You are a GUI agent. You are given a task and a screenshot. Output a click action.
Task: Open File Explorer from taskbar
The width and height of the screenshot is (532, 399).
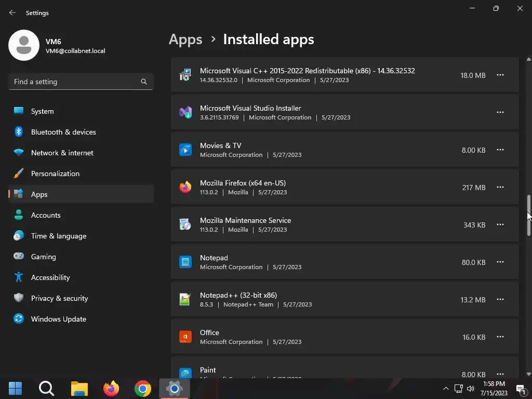(x=79, y=389)
